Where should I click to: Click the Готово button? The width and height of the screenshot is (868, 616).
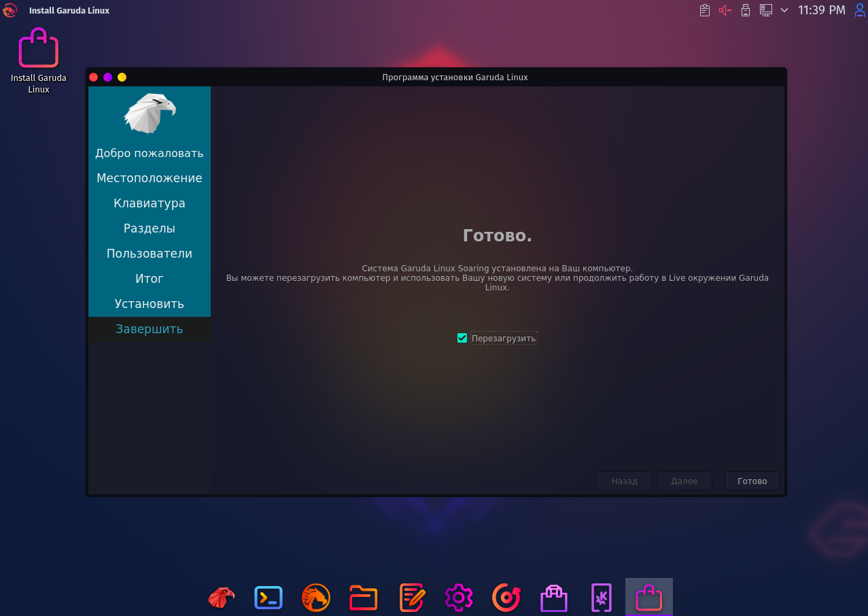coord(752,481)
